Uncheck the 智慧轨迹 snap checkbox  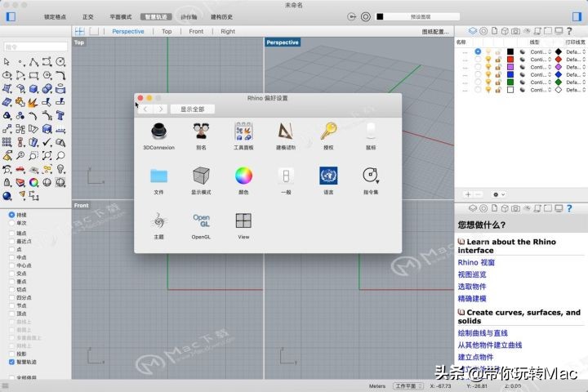[12, 361]
